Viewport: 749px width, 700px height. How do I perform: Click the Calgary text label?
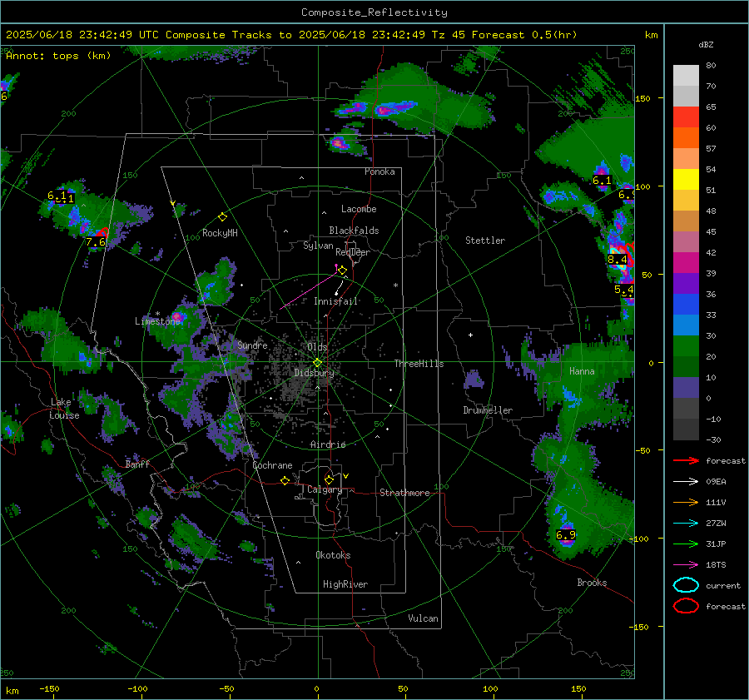coord(325,489)
